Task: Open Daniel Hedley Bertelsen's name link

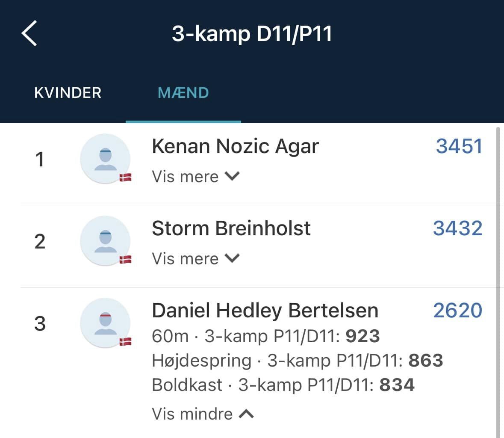Action: 265,311
